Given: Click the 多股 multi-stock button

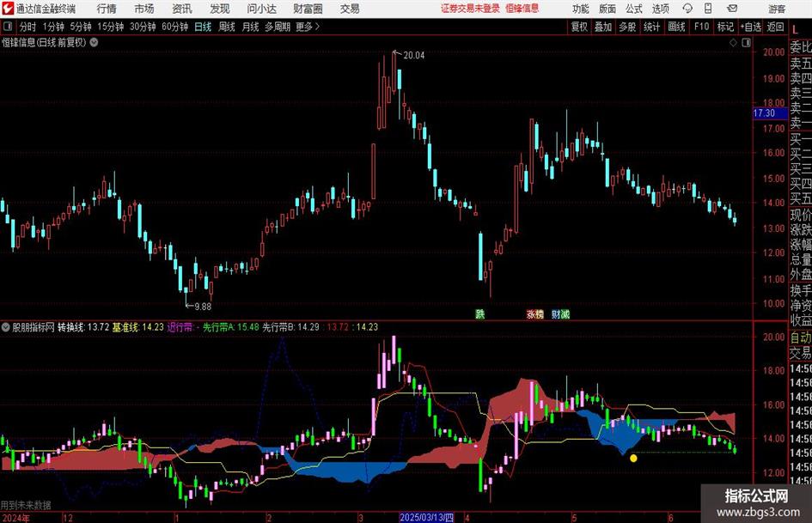Looking at the screenshot, I should pyautogui.click(x=627, y=27).
